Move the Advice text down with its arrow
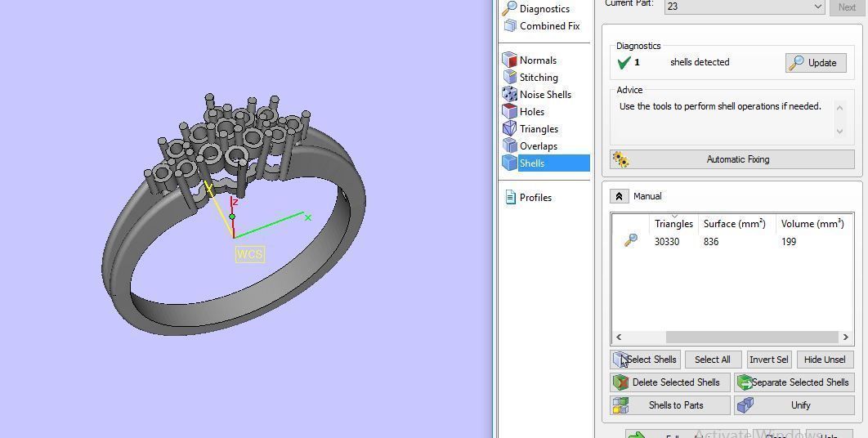 tap(839, 132)
